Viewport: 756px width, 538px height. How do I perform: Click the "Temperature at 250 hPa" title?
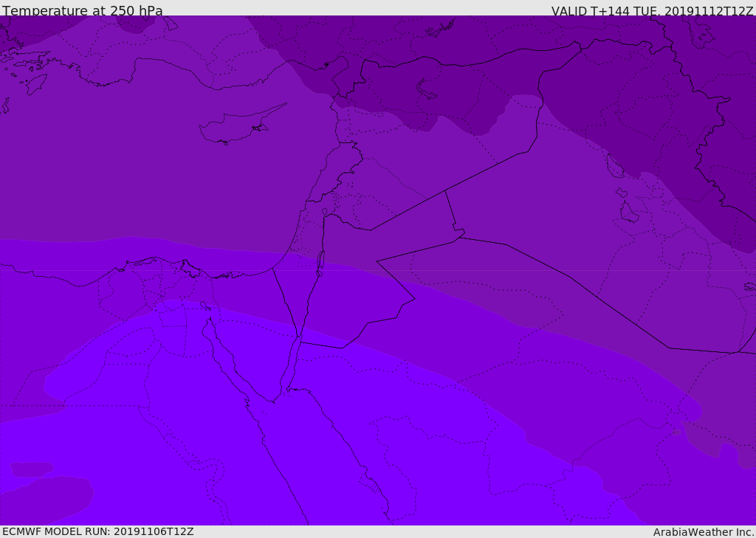point(83,11)
